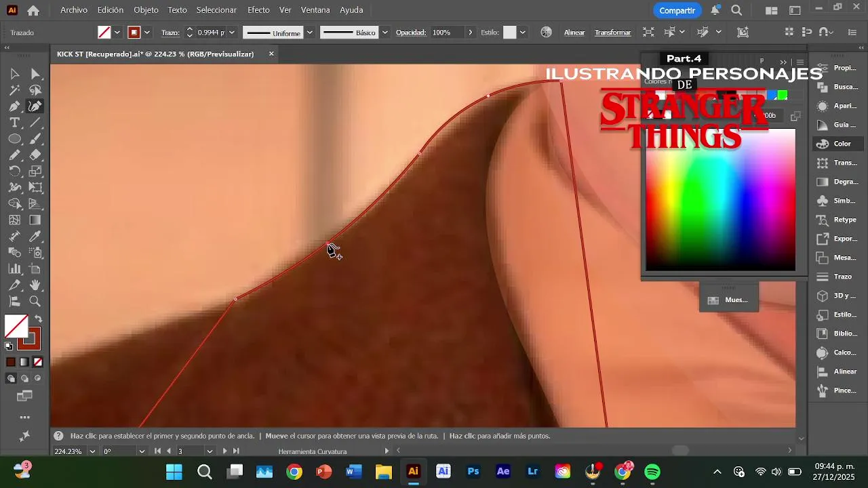The image size is (868, 488).
Task: Open the Archivo menu
Action: coord(74,10)
